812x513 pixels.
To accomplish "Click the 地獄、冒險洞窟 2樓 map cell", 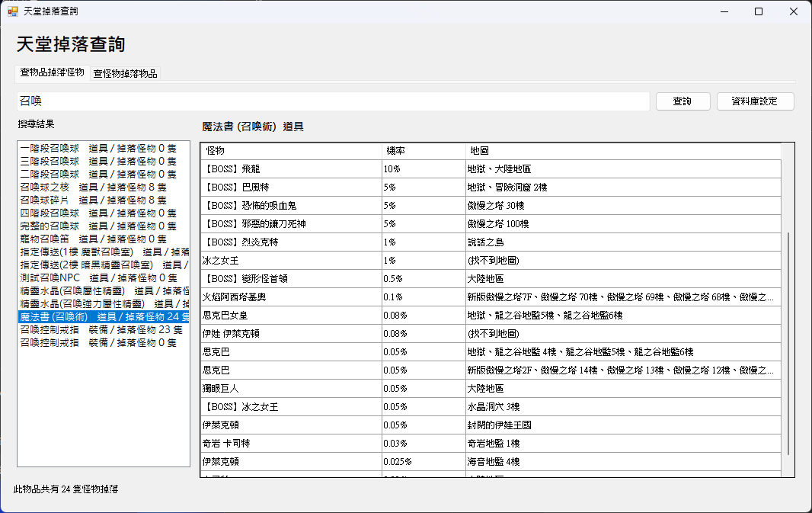I will click(623, 187).
